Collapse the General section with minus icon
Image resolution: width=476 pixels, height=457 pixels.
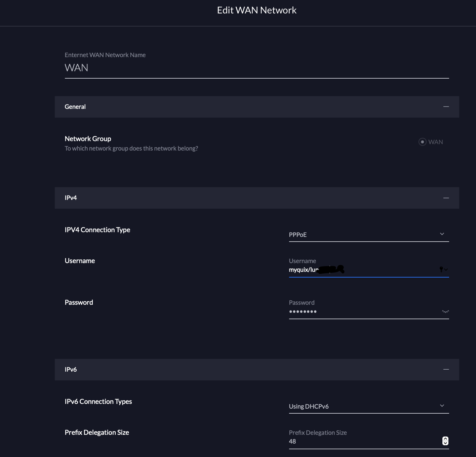pyautogui.click(x=446, y=107)
